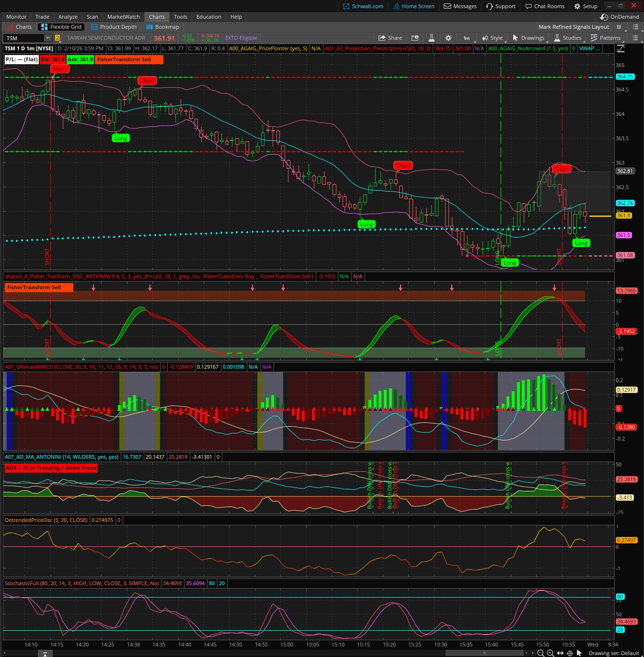Click the yellow link color badge beside TSM

coord(57,38)
